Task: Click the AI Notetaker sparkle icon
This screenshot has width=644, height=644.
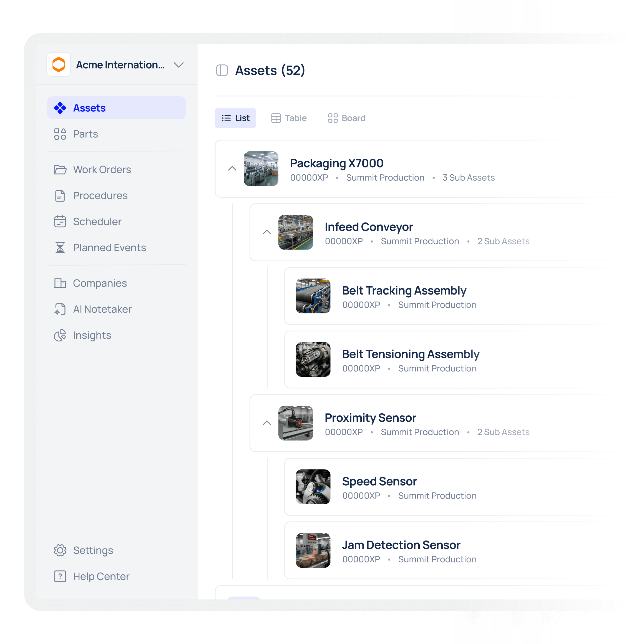Action: (x=60, y=309)
